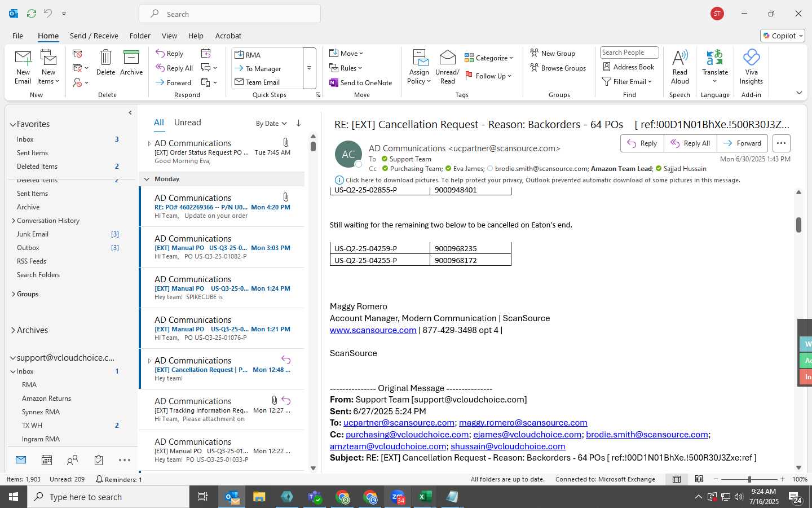Click Reply All in the reading pane

690,143
